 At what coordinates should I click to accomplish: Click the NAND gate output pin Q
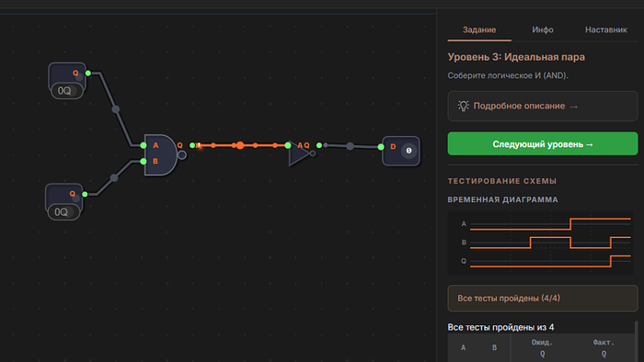192,145
